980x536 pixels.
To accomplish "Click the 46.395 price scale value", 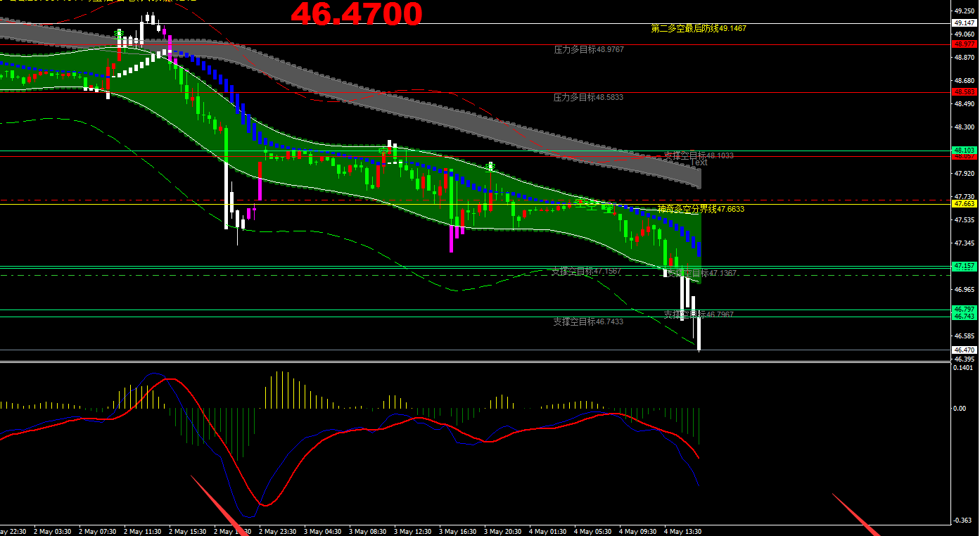I will click(x=964, y=359).
